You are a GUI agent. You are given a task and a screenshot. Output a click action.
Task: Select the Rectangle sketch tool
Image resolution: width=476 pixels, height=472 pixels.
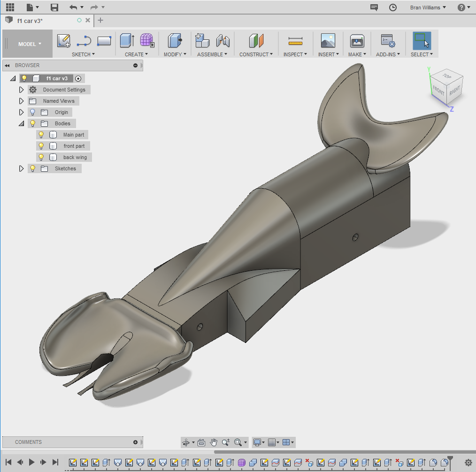[x=104, y=41]
